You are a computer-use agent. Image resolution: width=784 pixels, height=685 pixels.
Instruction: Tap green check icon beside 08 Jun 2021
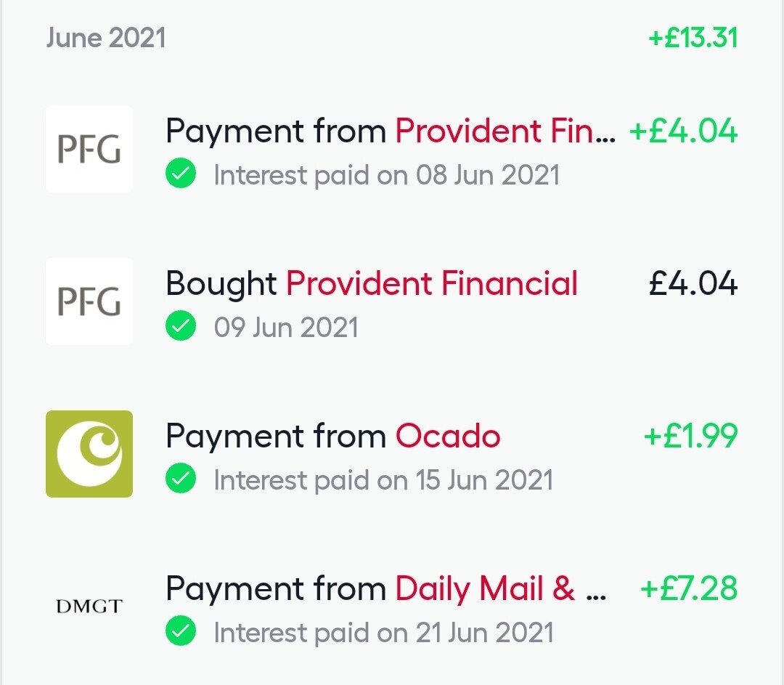[181, 173]
